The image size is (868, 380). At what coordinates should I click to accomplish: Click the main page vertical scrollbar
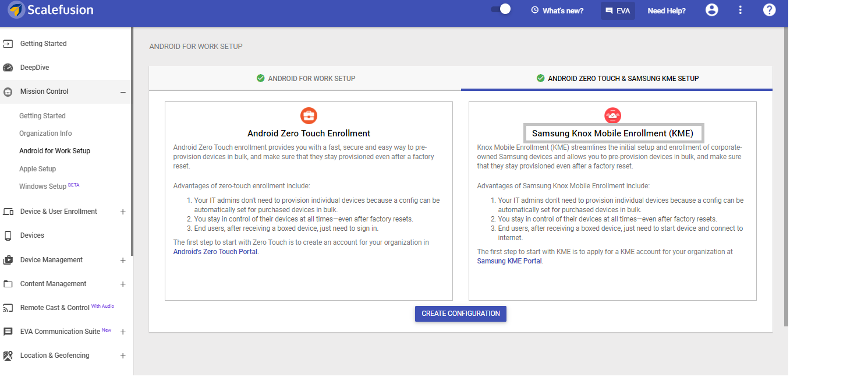pyautogui.click(x=786, y=177)
